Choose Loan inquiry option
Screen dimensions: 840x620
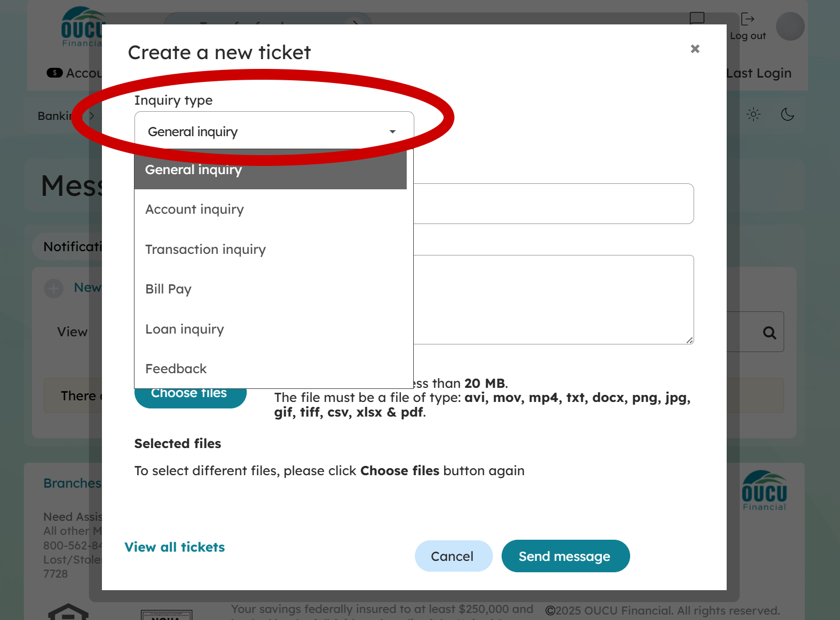pos(184,329)
